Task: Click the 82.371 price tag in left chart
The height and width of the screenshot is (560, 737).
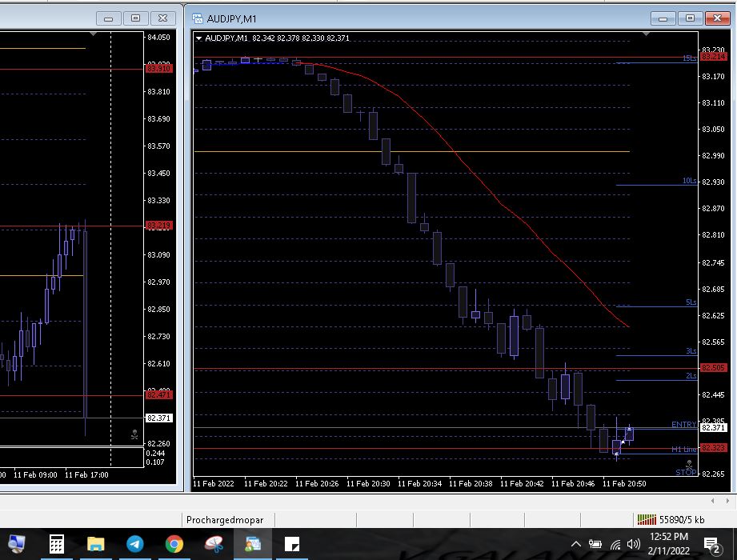Action: 159,418
